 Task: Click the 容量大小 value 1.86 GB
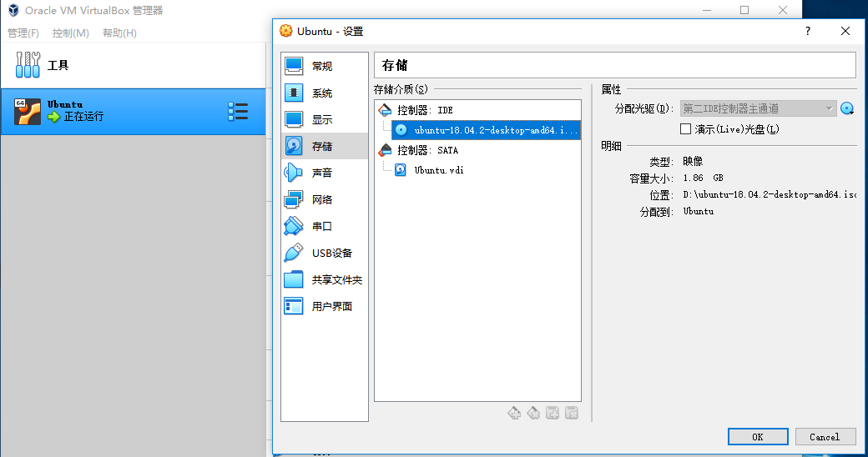(x=703, y=178)
